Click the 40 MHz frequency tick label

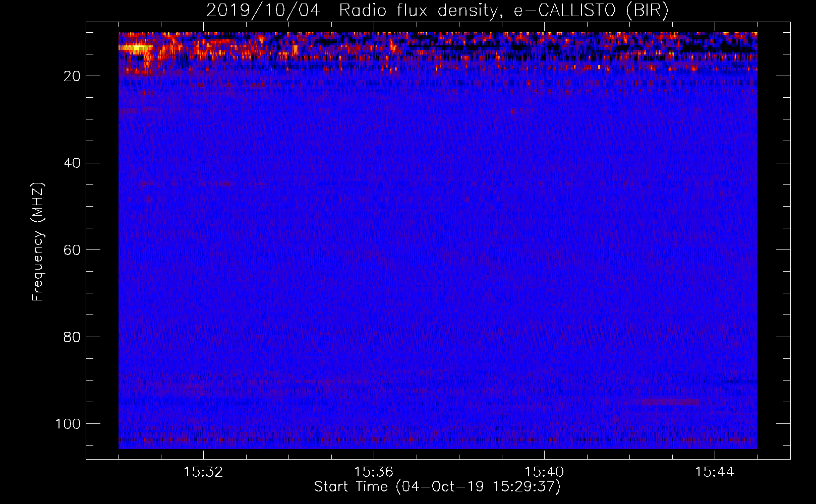point(72,163)
